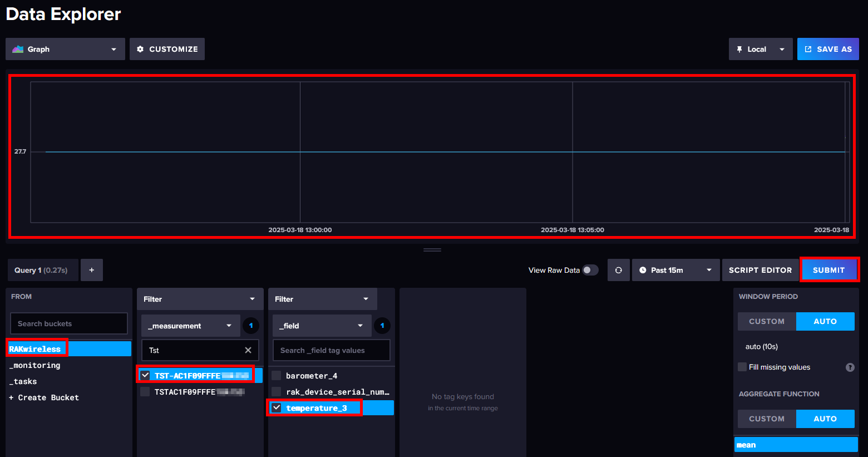868x457 pixels.
Task: Toggle the View Raw Data switch
Action: point(590,270)
